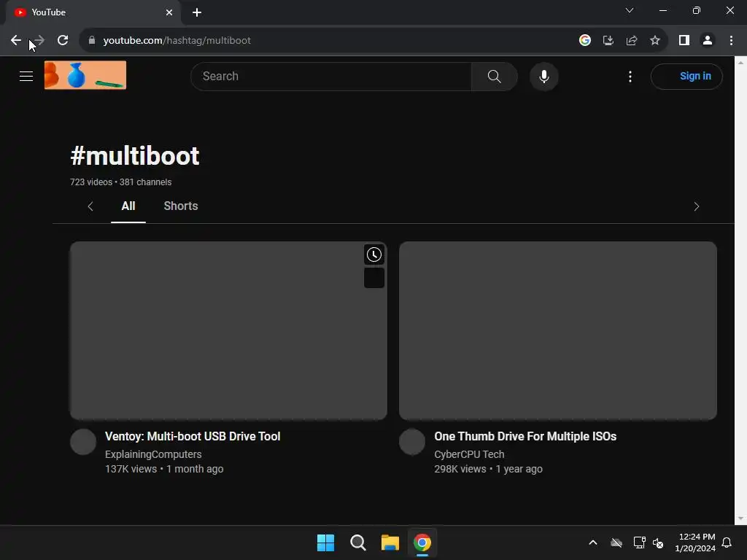The width and height of the screenshot is (747, 560).
Task: Focus the YouTube Search field
Action: [x=331, y=76]
